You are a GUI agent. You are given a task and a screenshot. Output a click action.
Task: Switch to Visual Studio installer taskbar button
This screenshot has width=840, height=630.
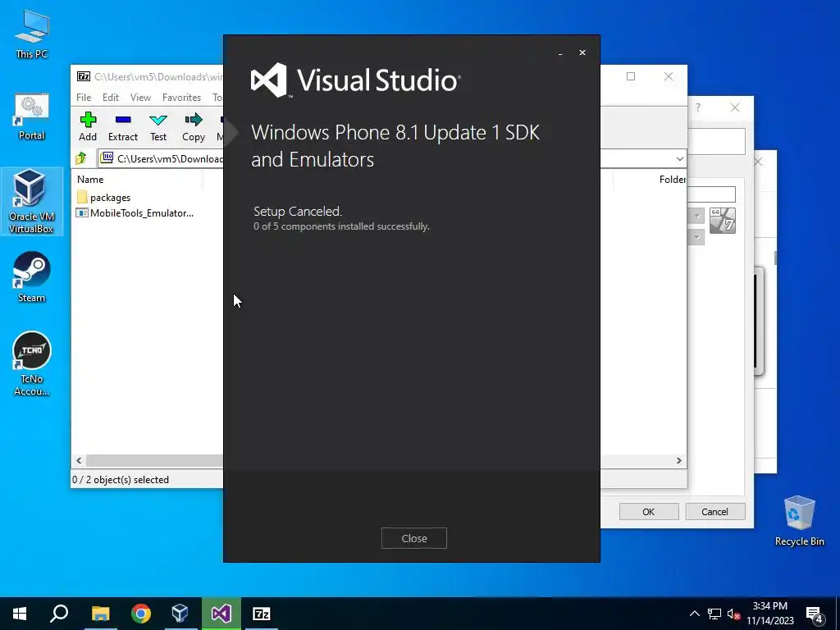click(x=221, y=614)
